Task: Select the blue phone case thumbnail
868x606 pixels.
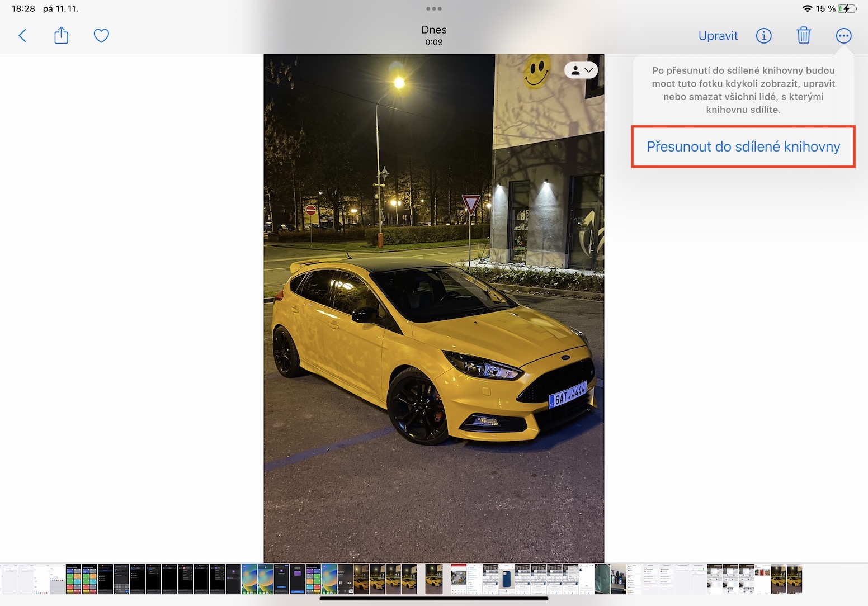Action: 506,579
